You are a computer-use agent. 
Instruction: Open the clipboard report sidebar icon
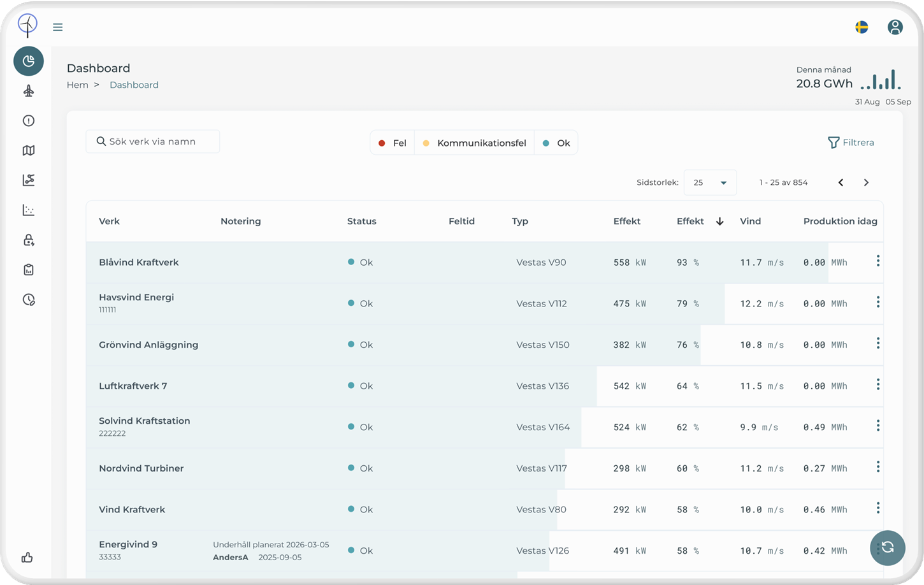28,269
